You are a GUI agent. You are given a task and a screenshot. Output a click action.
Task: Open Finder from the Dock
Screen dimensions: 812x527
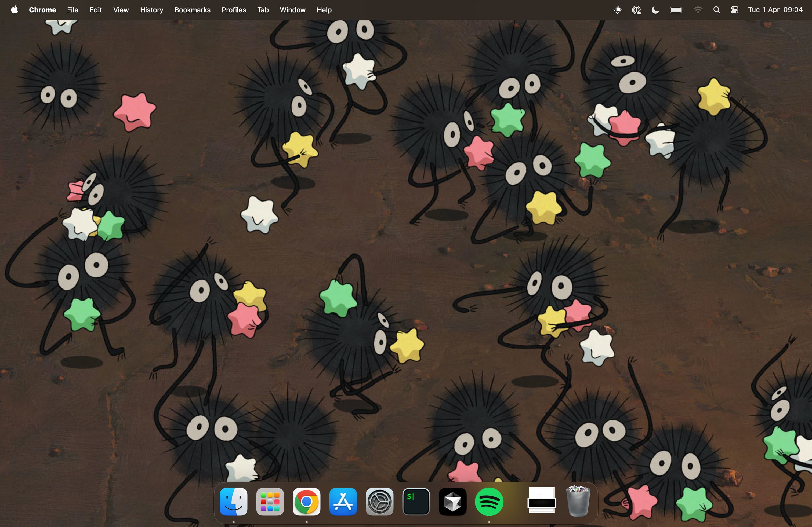(233, 502)
